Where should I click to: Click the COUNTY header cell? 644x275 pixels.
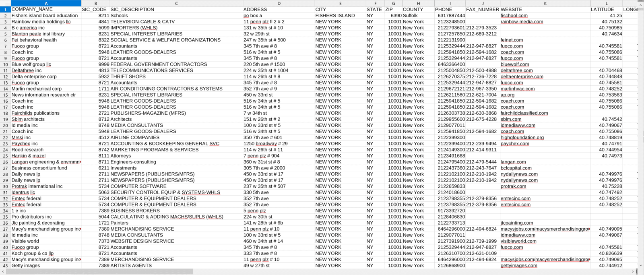pos(418,9)
